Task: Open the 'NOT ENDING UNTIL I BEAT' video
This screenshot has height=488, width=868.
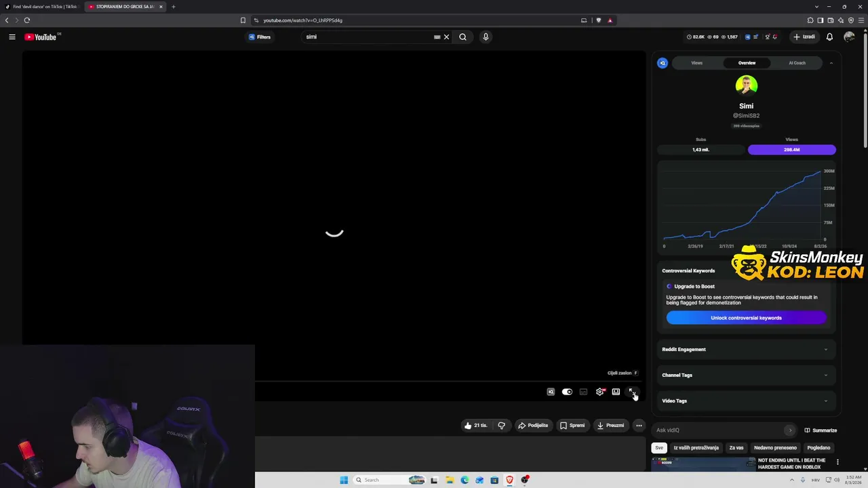Action: click(791, 464)
